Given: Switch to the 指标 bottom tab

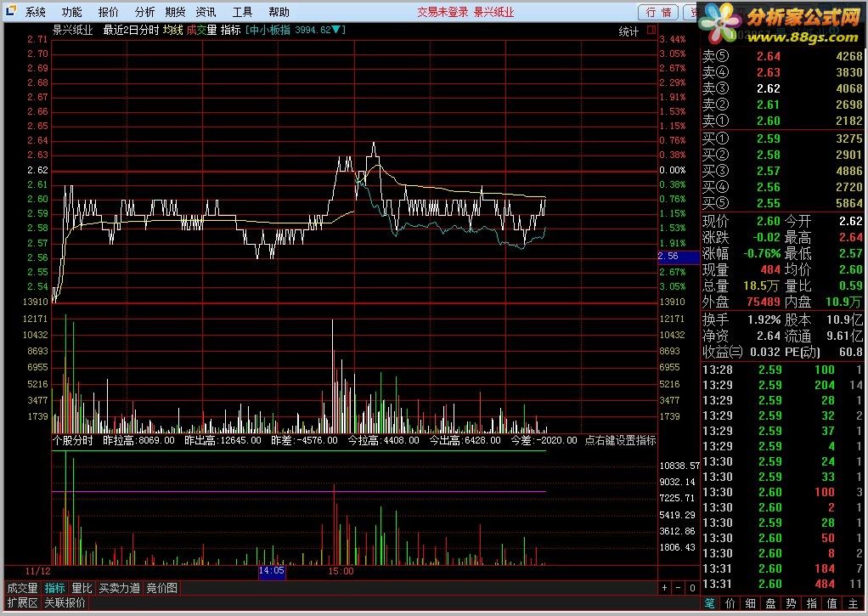Looking at the screenshot, I should tap(55, 588).
